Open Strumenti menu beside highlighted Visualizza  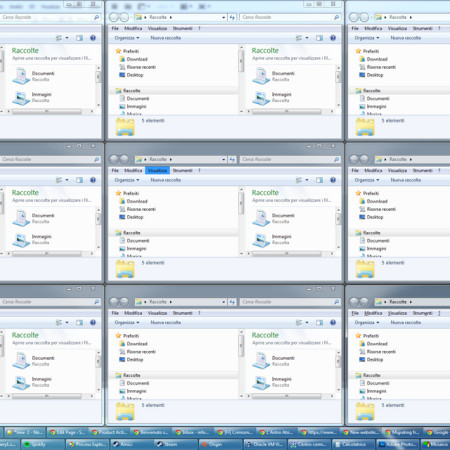pos(182,170)
